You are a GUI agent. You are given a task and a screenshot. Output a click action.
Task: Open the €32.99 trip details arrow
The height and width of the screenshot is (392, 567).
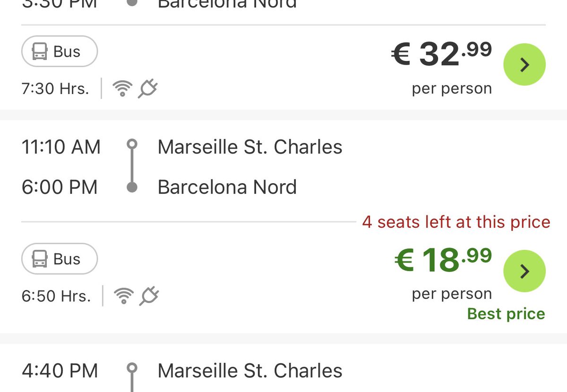[524, 65]
